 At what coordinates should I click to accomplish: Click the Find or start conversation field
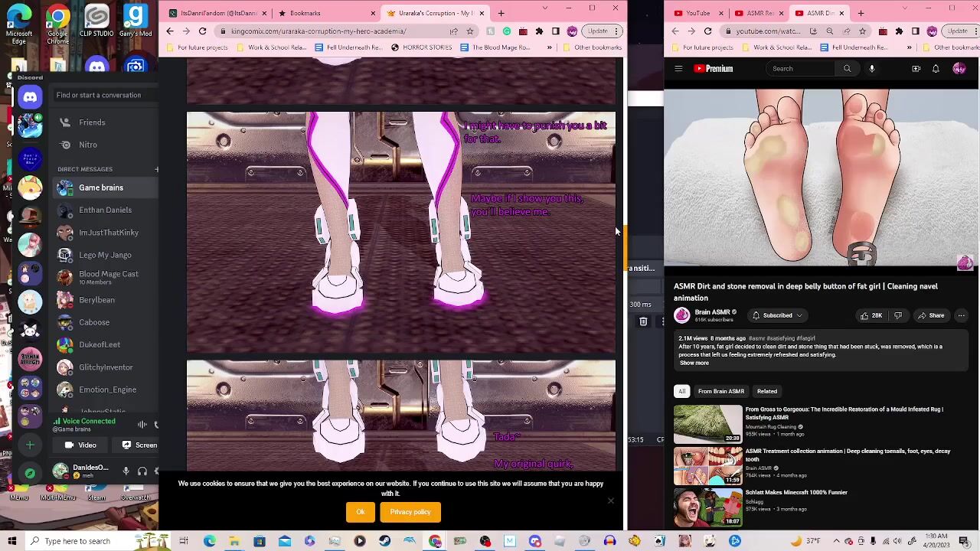99,95
